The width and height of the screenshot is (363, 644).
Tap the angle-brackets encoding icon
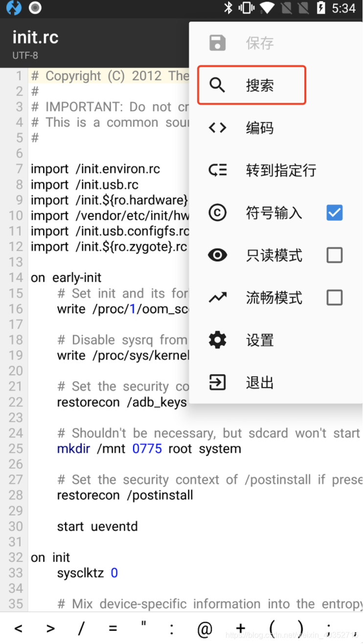tap(218, 128)
